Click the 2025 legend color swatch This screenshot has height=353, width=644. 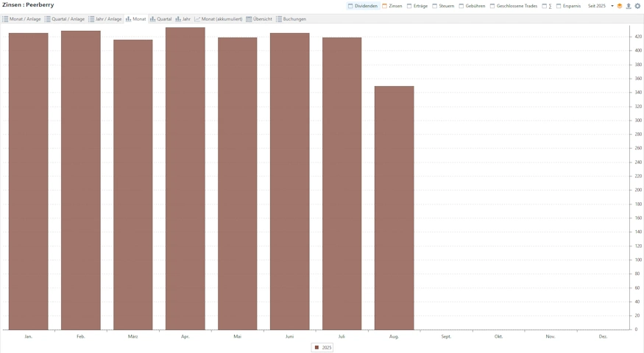[317, 348]
